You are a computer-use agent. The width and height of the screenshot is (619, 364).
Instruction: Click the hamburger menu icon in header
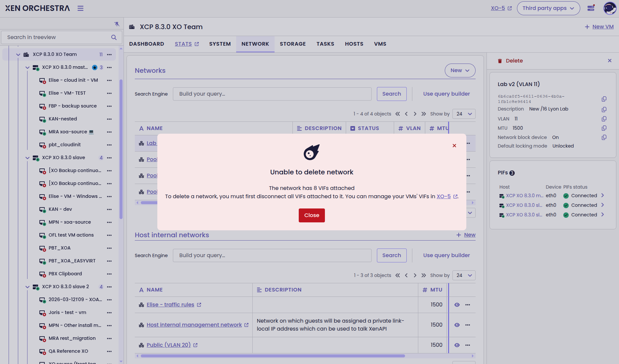tap(80, 8)
